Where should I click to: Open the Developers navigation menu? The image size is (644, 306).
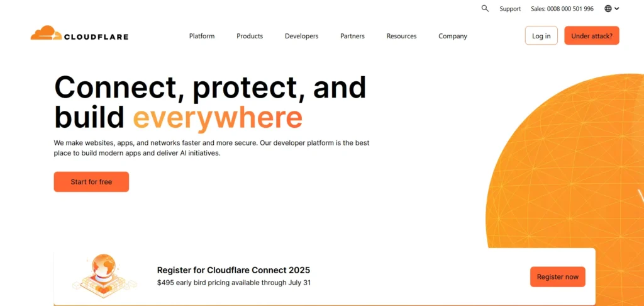pyautogui.click(x=301, y=36)
